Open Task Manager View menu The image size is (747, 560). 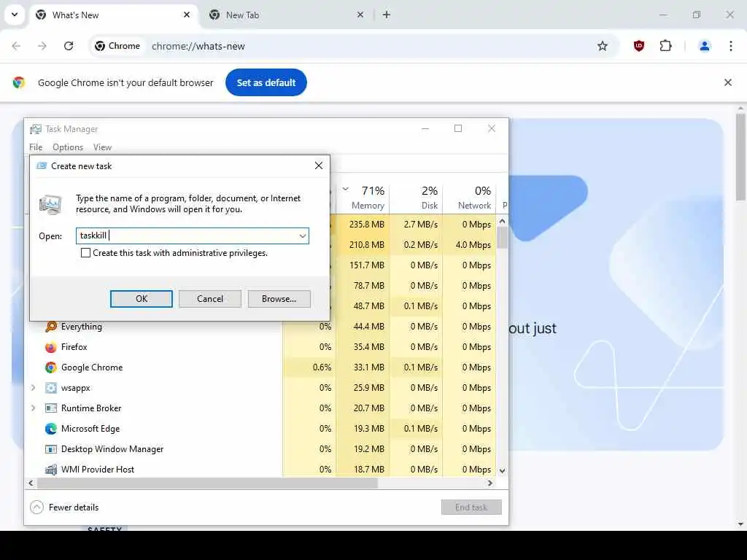102,147
